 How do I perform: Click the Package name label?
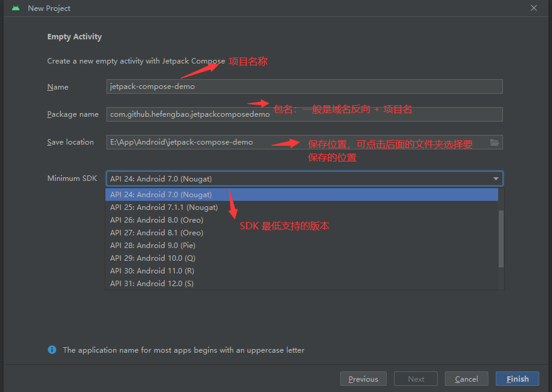click(x=73, y=114)
